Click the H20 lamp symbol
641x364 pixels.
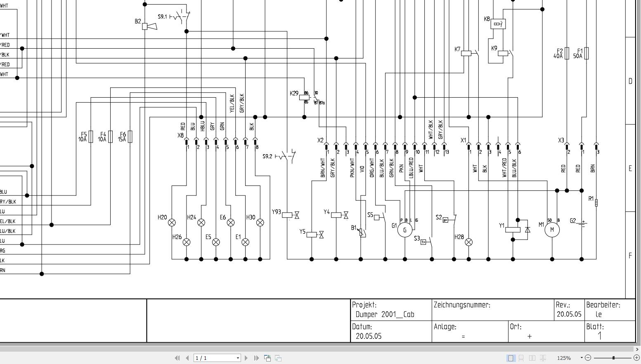pyautogui.click(x=172, y=223)
